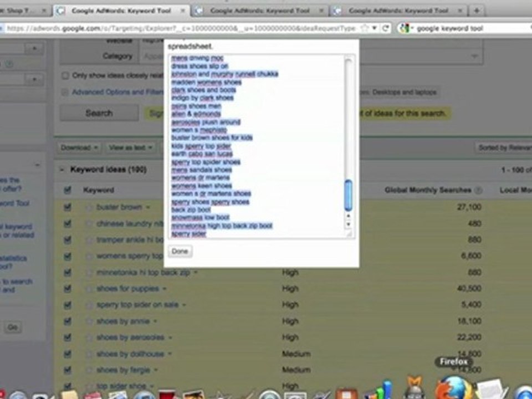Uncheck the shoes by dollhouse checkbox
The width and height of the screenshot is (532, 399).
(x=68, y=354)
